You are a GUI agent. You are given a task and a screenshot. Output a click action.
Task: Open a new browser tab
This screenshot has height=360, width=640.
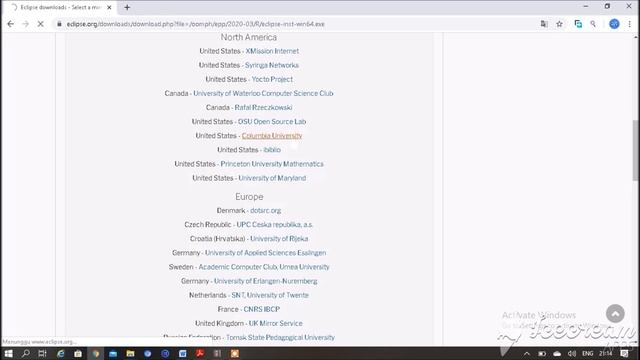coord(127,7)
